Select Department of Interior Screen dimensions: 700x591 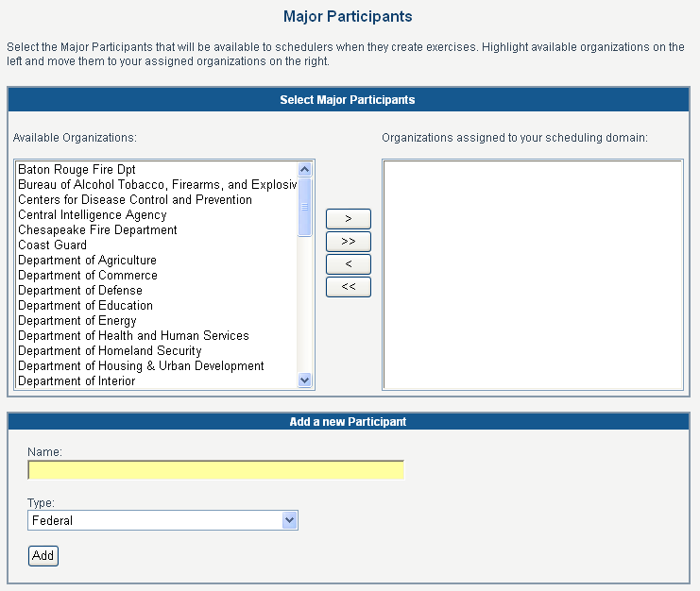pos(157,381)
